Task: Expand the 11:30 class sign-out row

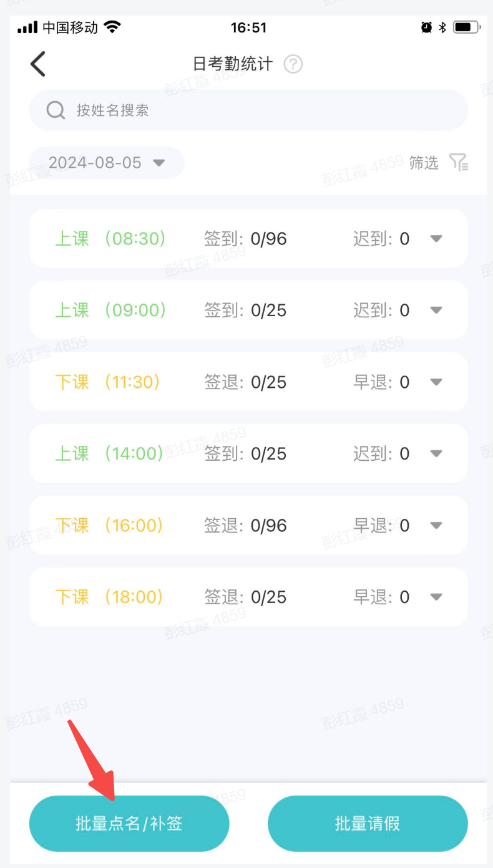Action: tap(436, 382)
